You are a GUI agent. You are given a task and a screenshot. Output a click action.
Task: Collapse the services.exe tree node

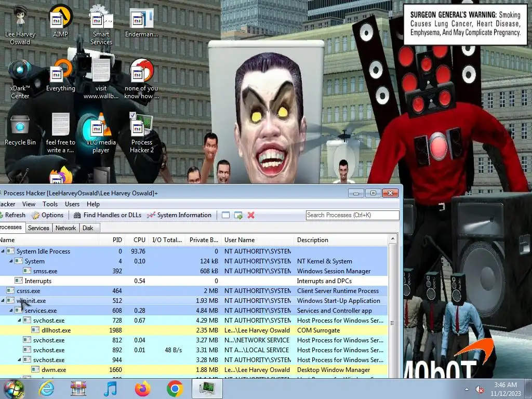click(x=11, y=310)
